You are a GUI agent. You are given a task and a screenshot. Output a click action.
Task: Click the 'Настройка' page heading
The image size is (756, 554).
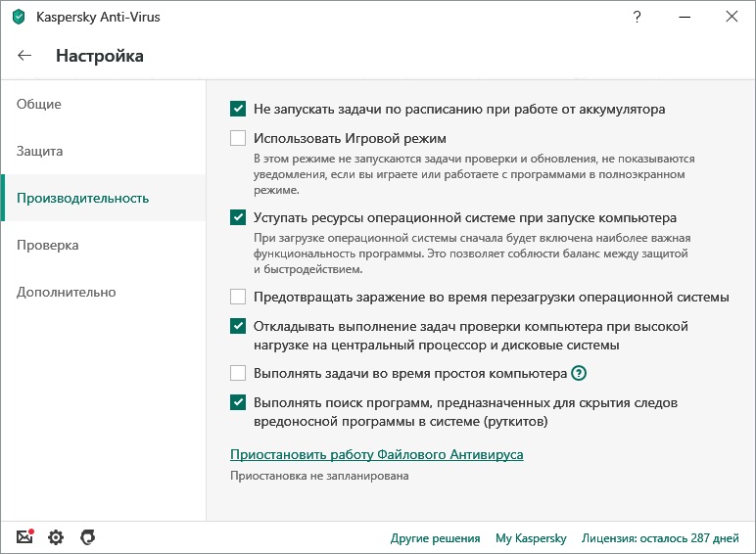(x=100, y=56)
